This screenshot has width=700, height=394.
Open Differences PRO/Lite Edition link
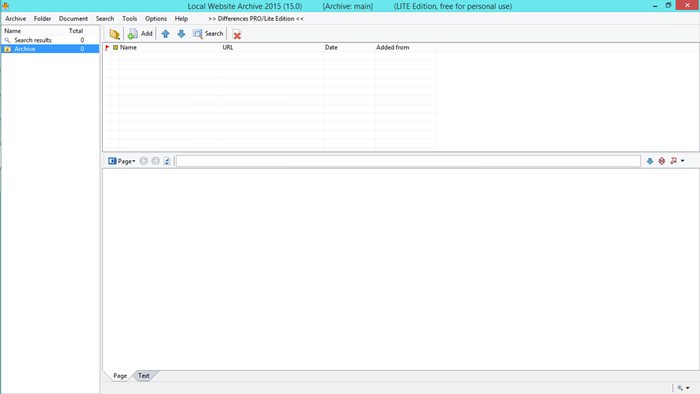(x=256, y=19)
